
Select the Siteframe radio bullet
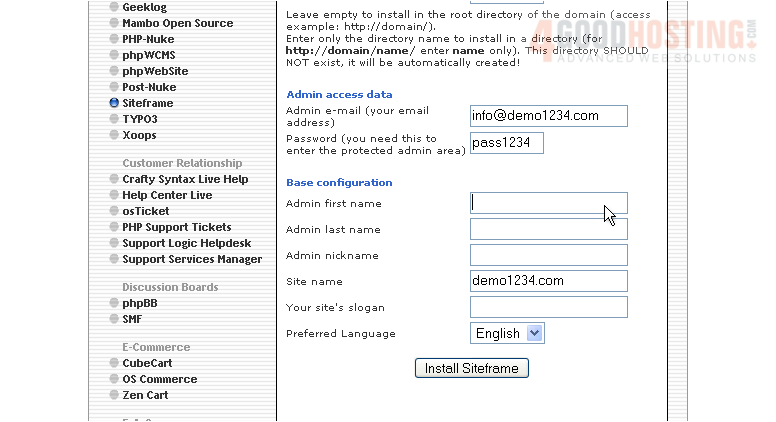click(114, 103)
